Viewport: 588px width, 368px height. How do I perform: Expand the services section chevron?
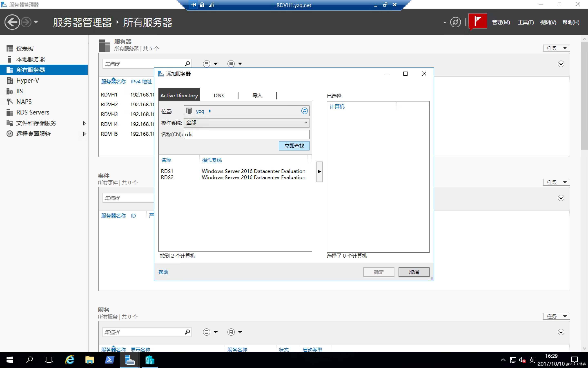[561, 332]
